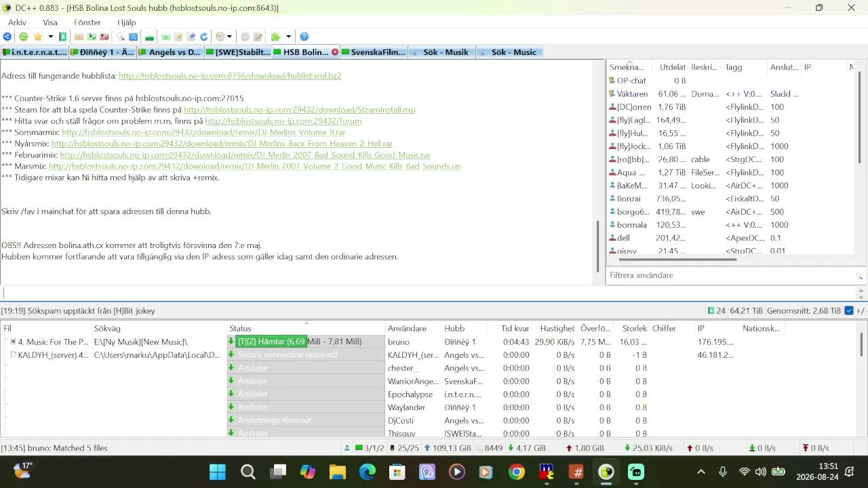Viewport: 868px width, 488px height.
Task: Open Microsoft Edge from taskbar
Action: 368,472
